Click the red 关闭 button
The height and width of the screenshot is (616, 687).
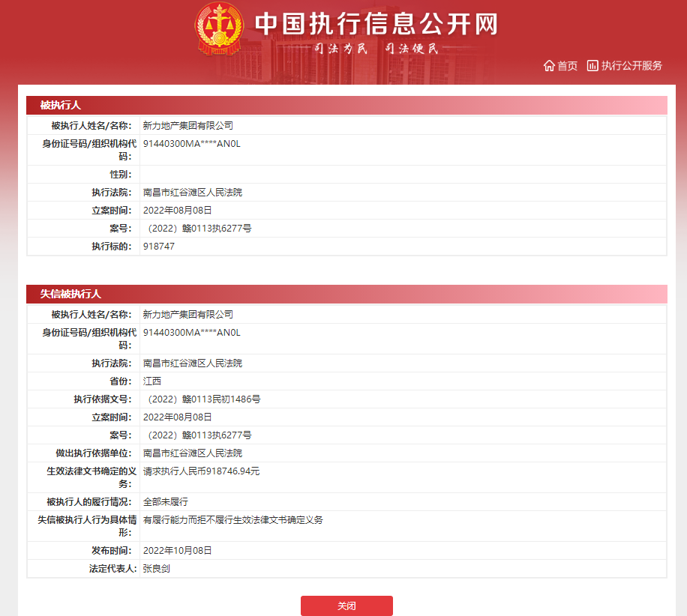(x=346, y=606)
